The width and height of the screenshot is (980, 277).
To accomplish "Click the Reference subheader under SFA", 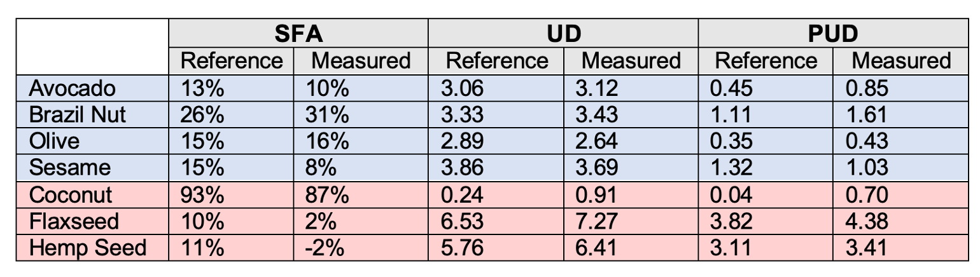I will pyautogui.click(x=232, y=61).
